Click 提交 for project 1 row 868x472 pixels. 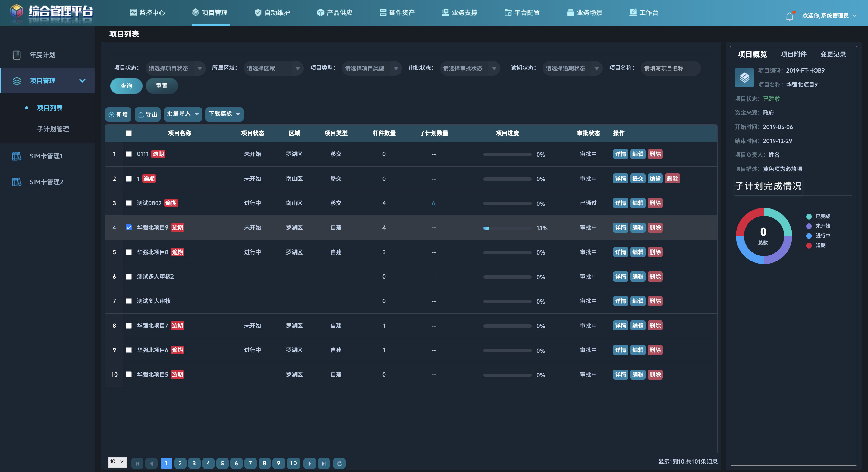637,179
